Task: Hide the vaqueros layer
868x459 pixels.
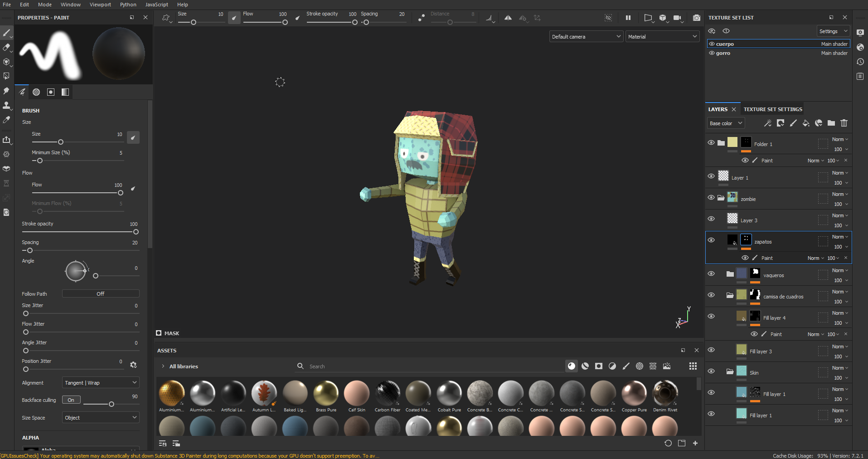Action: coord(711,273)
